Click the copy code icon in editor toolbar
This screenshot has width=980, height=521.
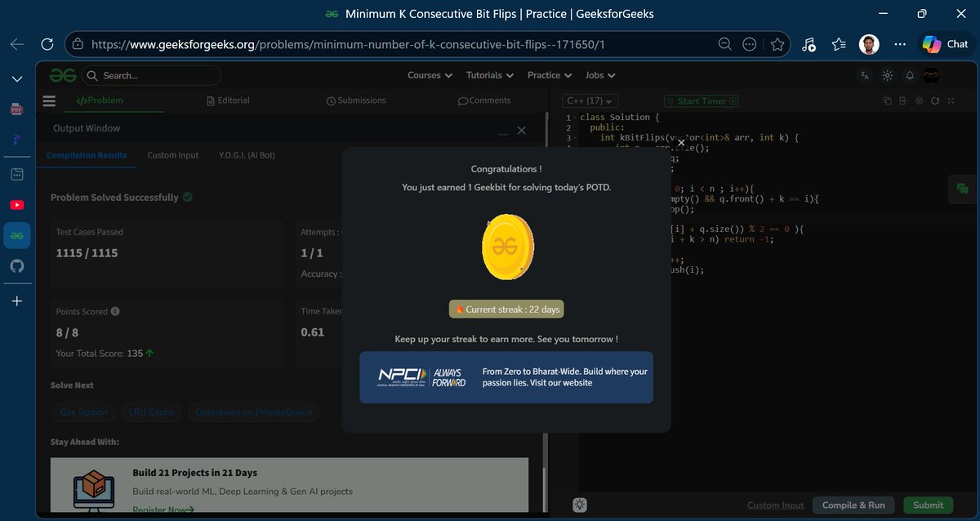888,101
